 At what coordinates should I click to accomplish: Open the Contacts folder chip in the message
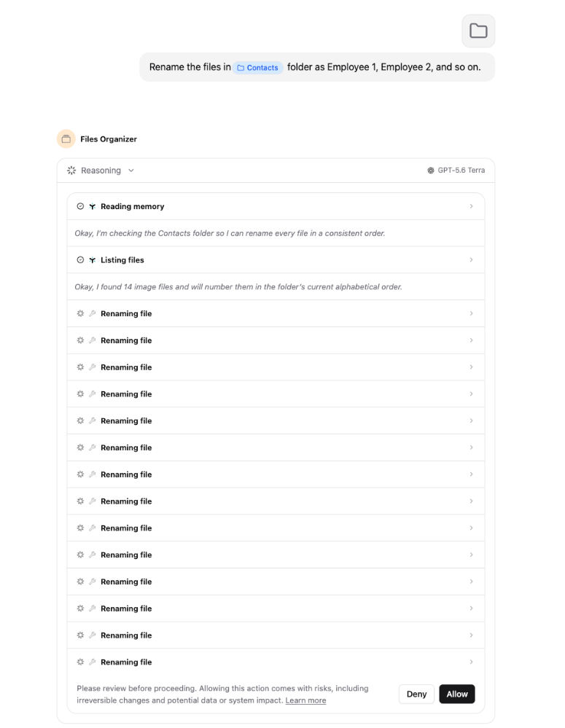pos(258,68)
